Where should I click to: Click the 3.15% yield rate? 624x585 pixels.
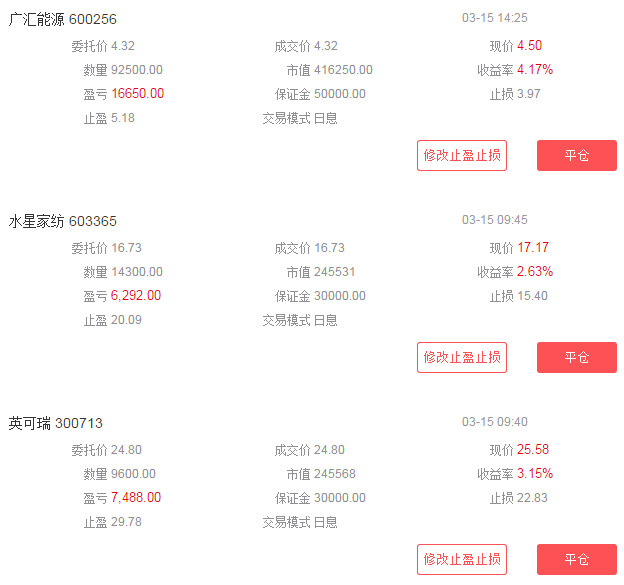535,474
